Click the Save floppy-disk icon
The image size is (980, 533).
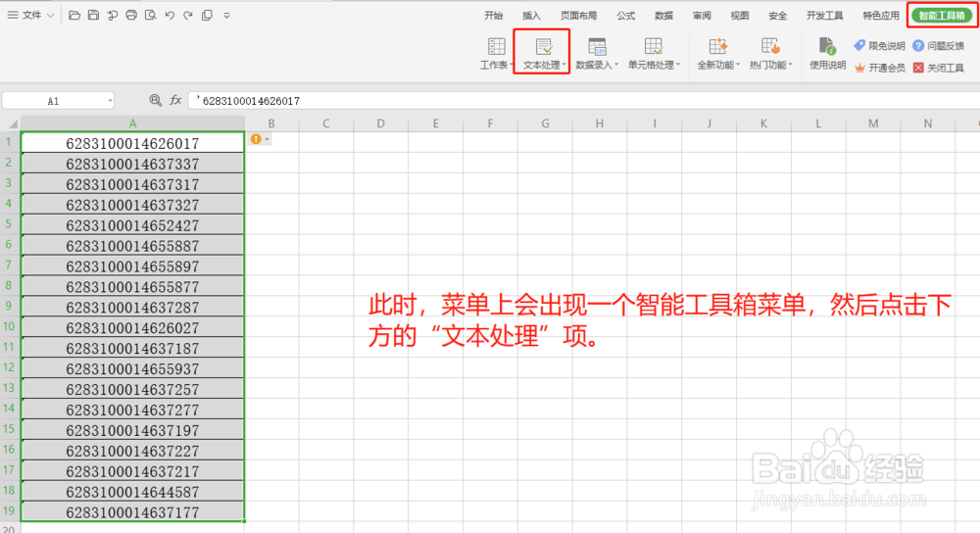pyautogui.click(x=93, y=15)
